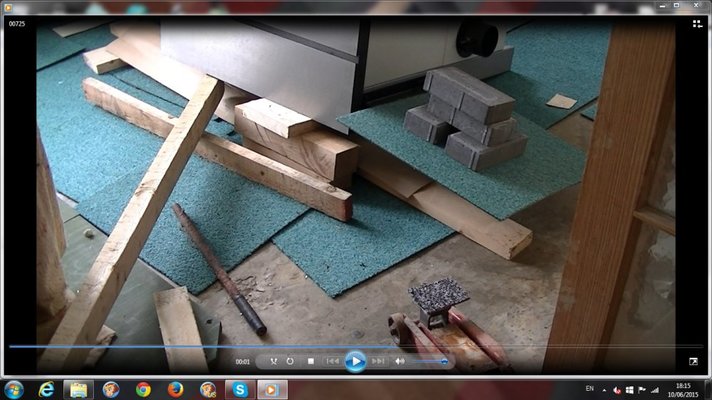The width and height of the screenshot is (712, 400).
Task: Skip to the next track
Action: click(378, 361)
